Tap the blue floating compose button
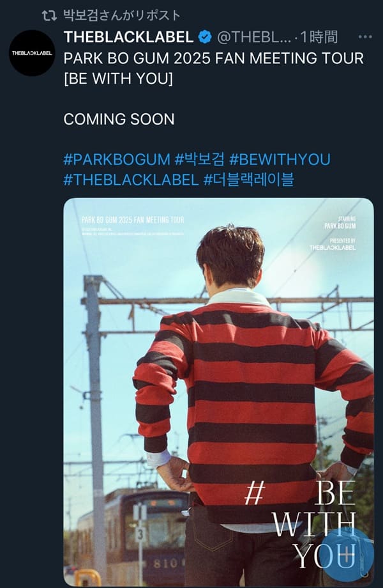Image resolution: width=383 pixels, height=588 pixels. pyautogui.click(x=347, y=554)
